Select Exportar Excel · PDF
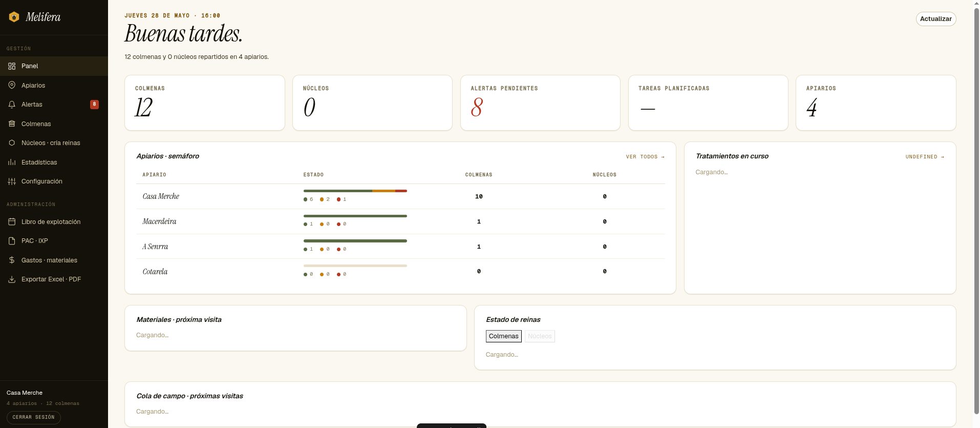The height and width of the screenshot is (428, 980). [54, 279]
